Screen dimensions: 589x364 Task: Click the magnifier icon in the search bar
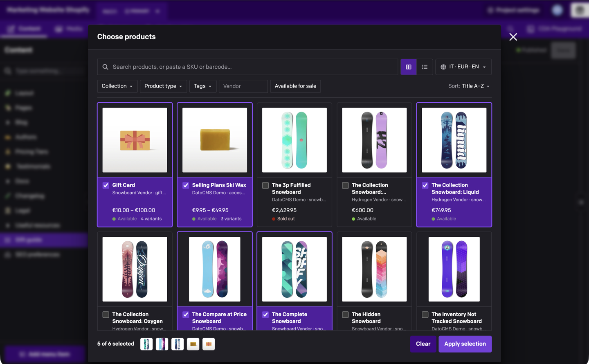(106, 67)
